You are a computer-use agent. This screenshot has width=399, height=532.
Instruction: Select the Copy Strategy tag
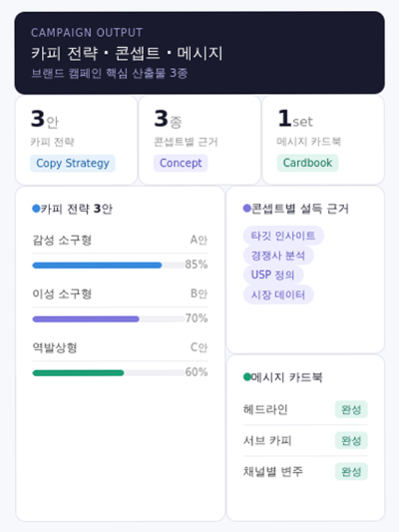[x=73, y=164]
